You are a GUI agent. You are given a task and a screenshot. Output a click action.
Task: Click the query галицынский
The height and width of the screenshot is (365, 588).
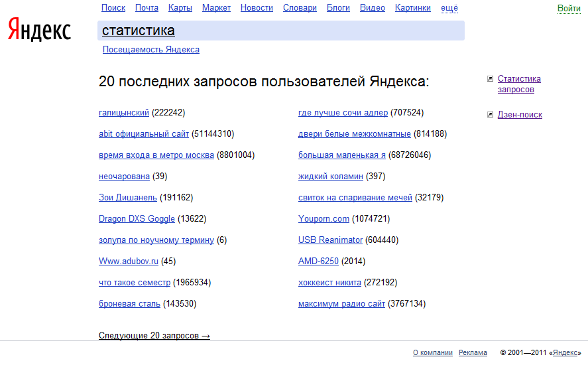click(x=124, y=113)
